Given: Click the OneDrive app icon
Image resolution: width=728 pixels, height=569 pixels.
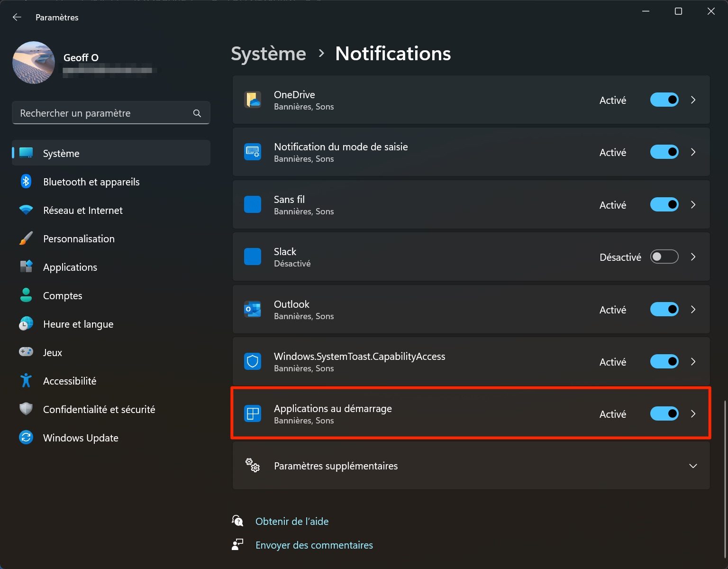Looking at the screenshot, I should pyautogui.click(x=253, y=100).
